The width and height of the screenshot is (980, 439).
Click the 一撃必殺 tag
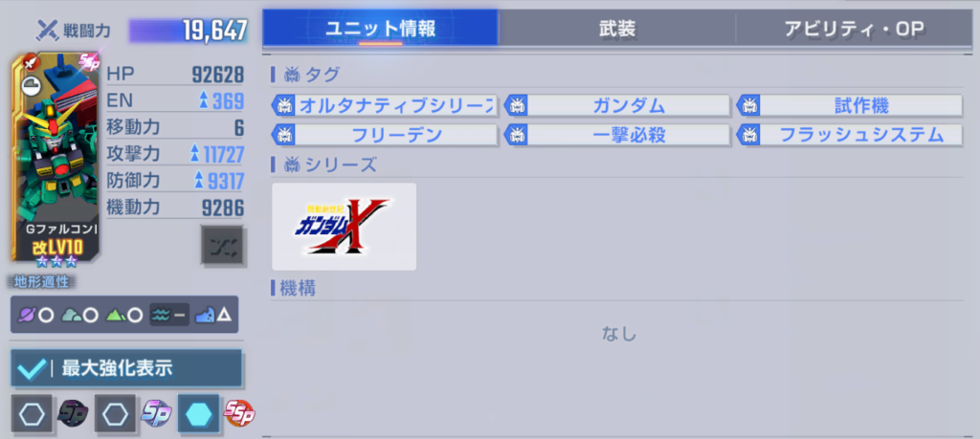click(617, 135)
